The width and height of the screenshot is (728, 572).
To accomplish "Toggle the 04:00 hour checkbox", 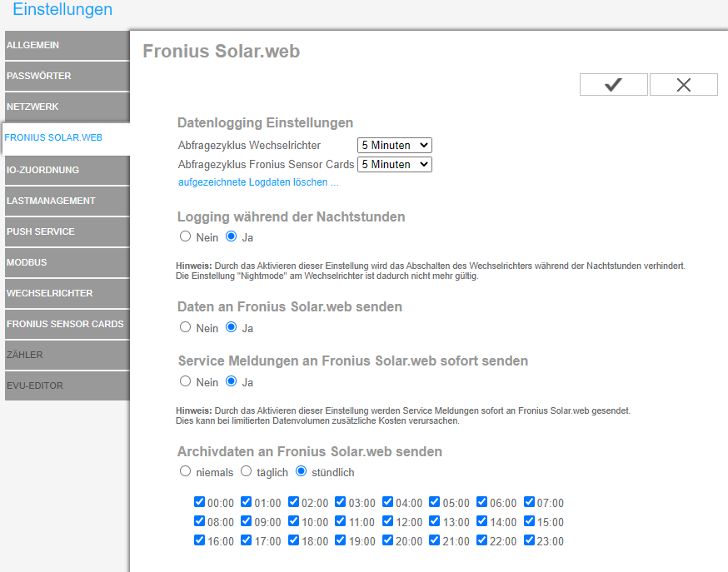I will 387,502.
